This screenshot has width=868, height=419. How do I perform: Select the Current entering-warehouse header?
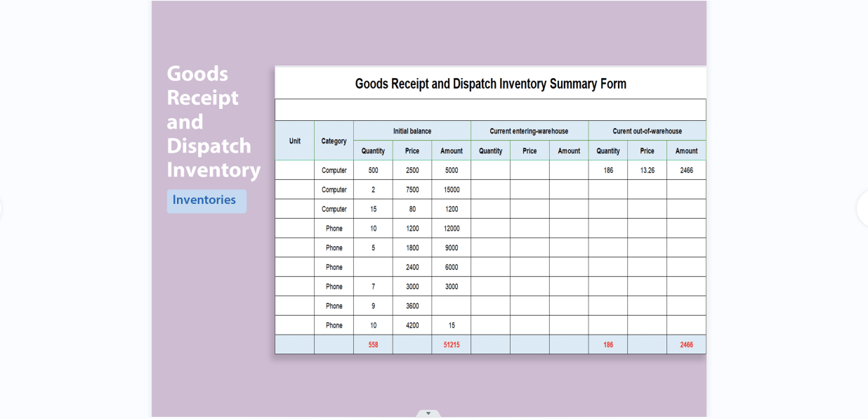pyautogui.click(x=530, y=131)
